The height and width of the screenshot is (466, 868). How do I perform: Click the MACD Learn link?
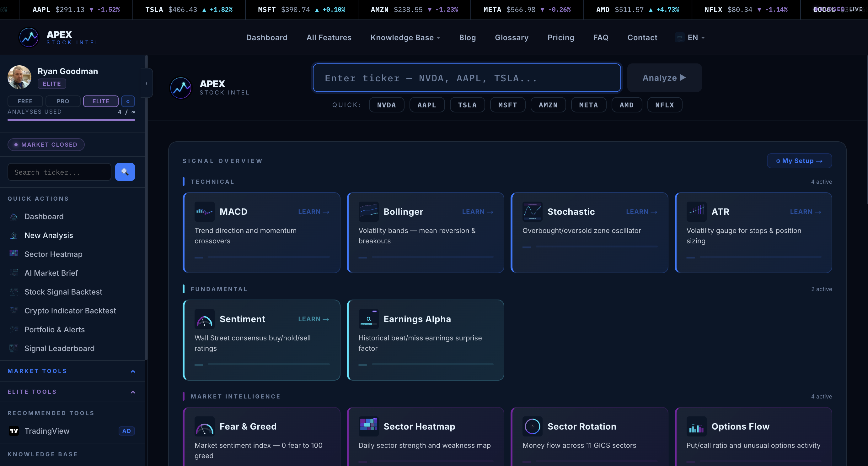point(314,212)
